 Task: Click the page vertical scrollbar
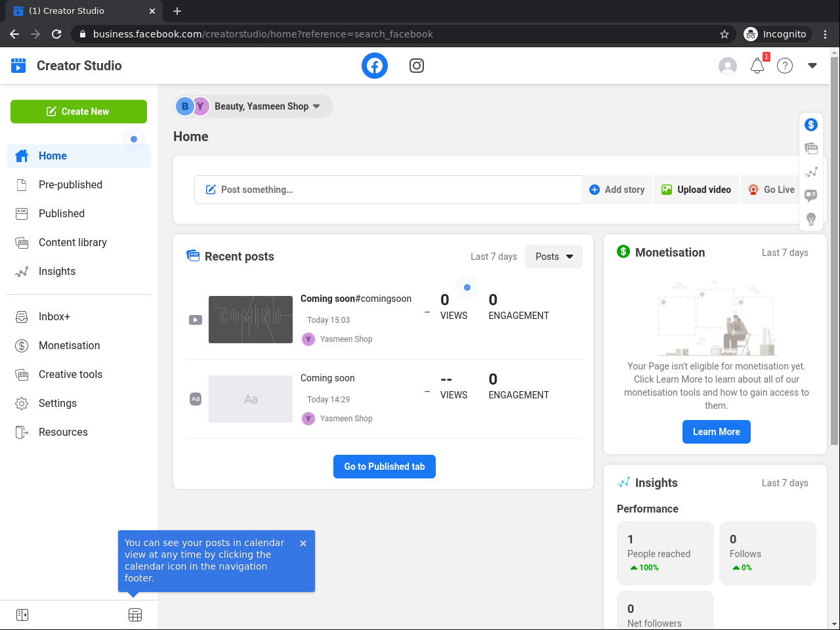tap(834, 249)
